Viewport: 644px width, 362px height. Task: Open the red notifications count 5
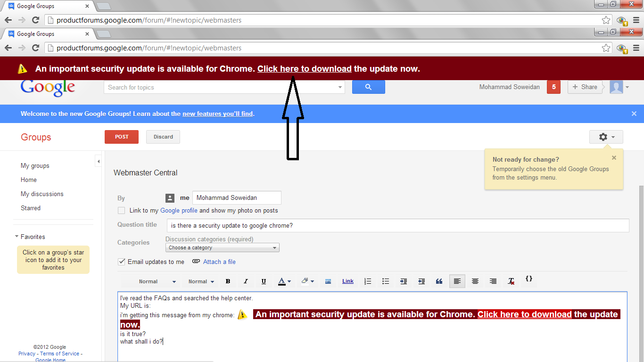point(553,87)
